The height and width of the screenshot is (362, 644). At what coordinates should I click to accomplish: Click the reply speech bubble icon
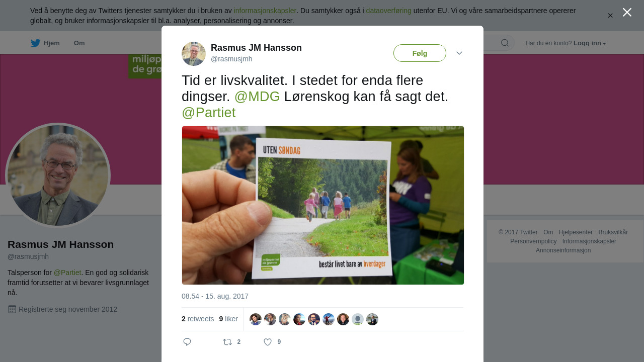187,342
